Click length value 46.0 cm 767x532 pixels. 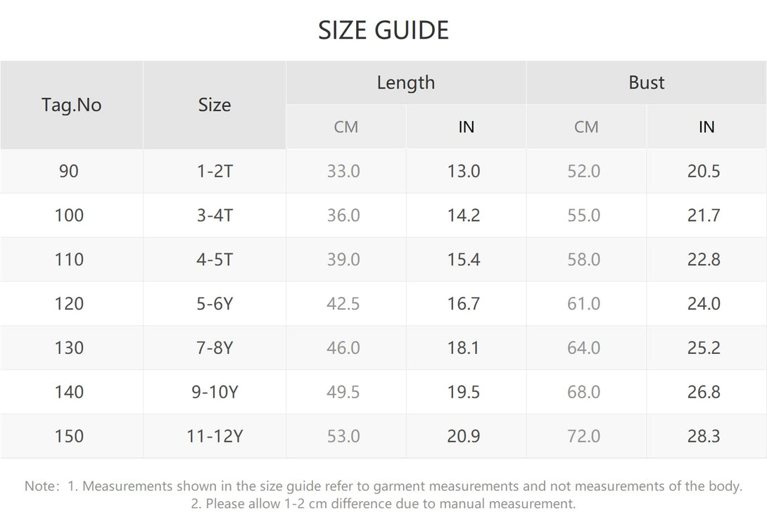(346, 348)
